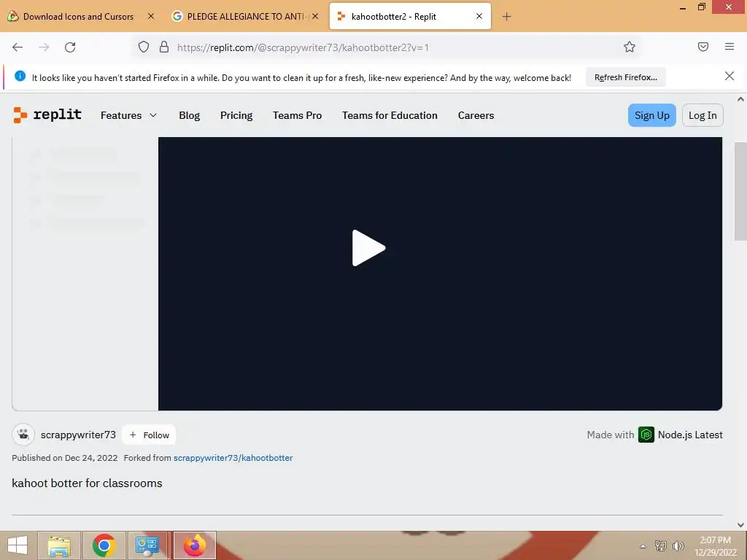Click the Sign Up button
747x560 pixels.
[651, 115]
